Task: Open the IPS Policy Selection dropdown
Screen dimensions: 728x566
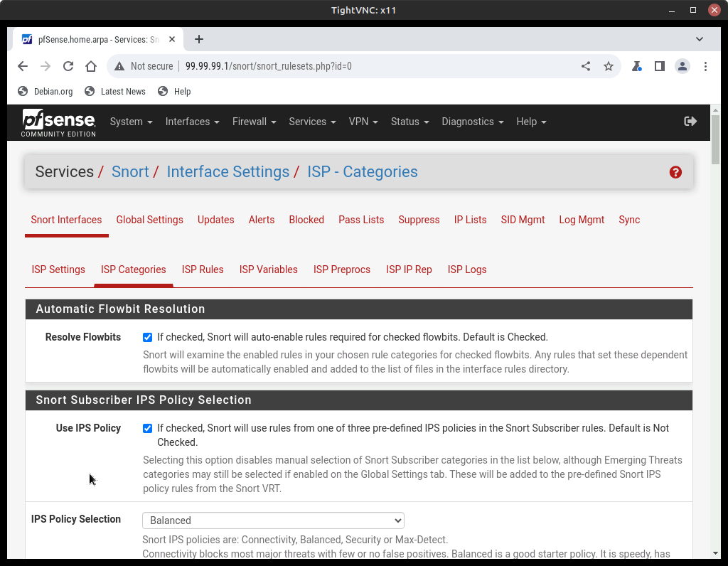Action: pos(273,520)
